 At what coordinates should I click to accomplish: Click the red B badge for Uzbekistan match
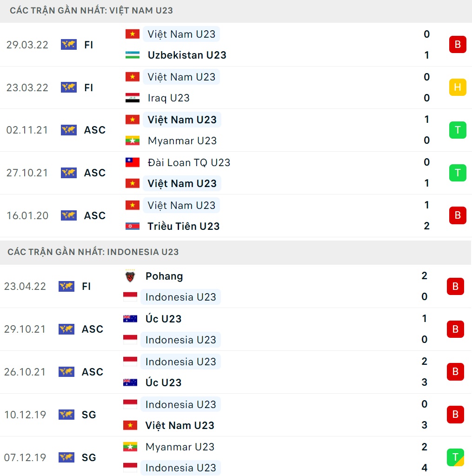pos(458,45)
